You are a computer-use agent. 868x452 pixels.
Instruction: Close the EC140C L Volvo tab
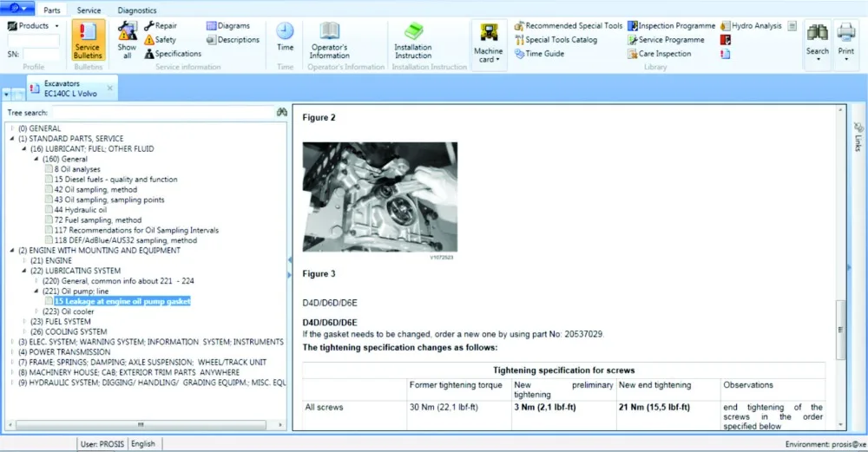click(x=109, y=88)
